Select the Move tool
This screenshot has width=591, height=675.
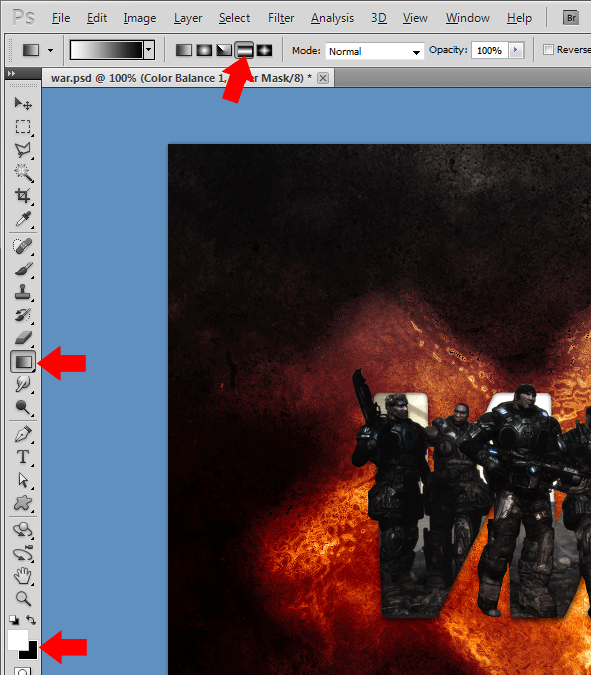23,104
